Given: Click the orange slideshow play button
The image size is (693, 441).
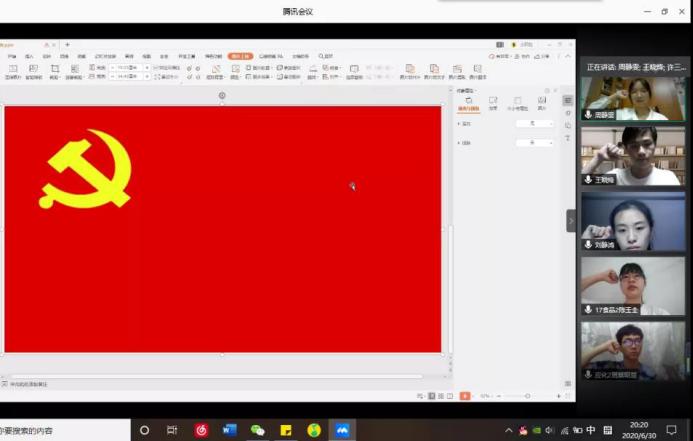Looking at the screenshot, I should point(465,396).
